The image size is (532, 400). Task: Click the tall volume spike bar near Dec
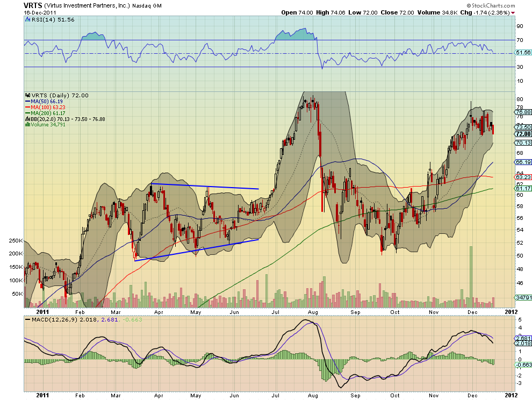[x=471, y=277]
